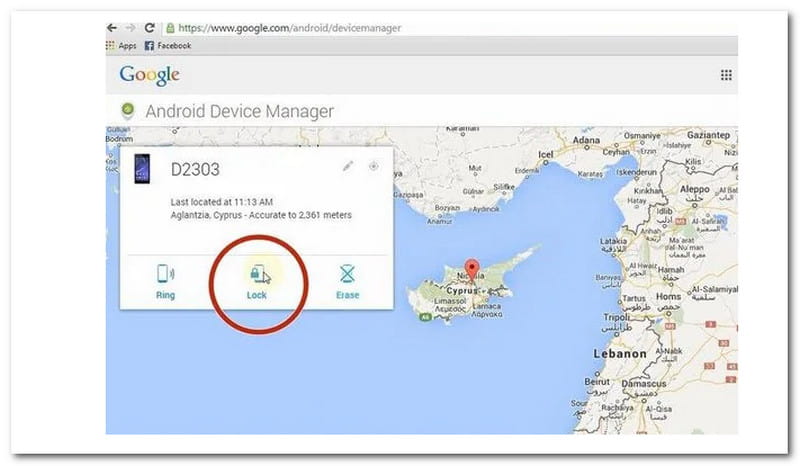
Task: Click the browser forward arrow
Action: [x=132, y=28]
